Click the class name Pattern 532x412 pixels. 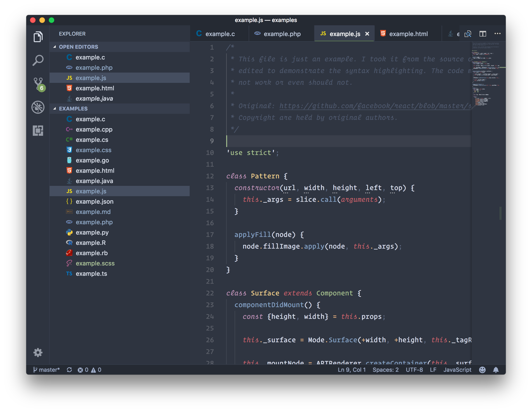point(265,176)
